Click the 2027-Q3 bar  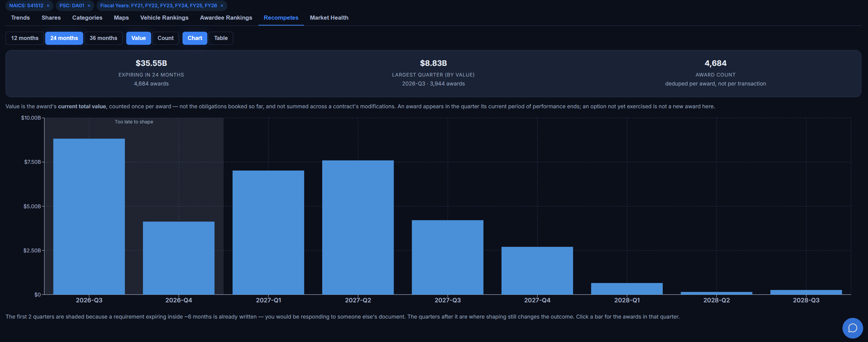coord(448,257)
